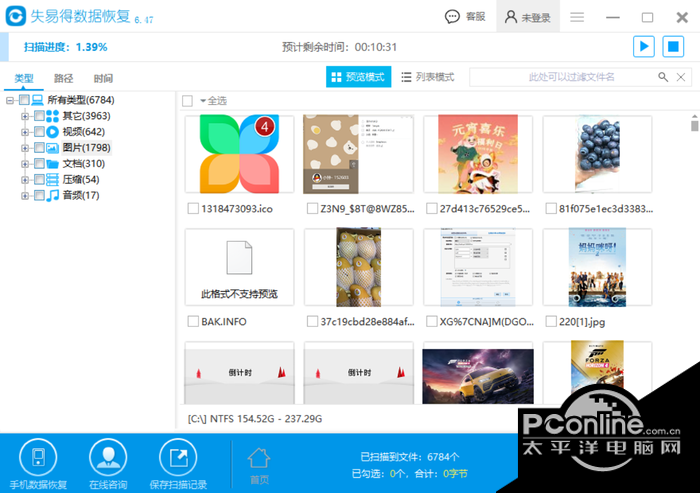
Task: Select 图片(1798) tree label
Action: [87, 148]
